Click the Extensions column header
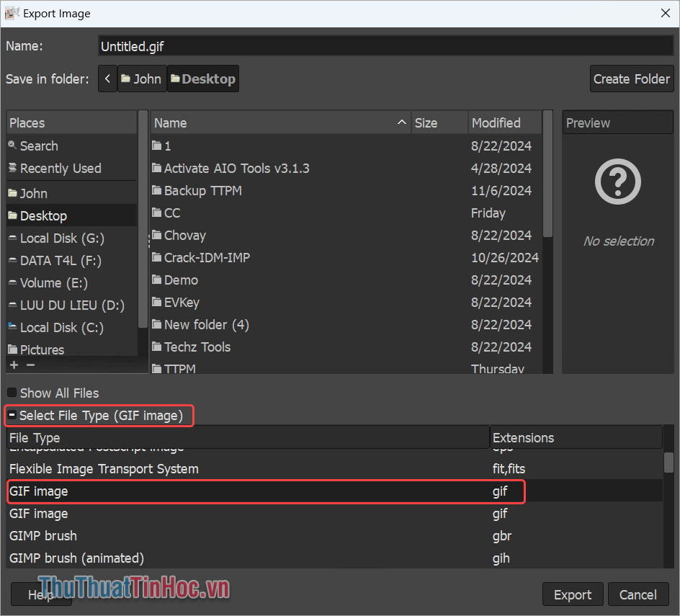This screenshot has height=616, width=680. click(576, 437)
